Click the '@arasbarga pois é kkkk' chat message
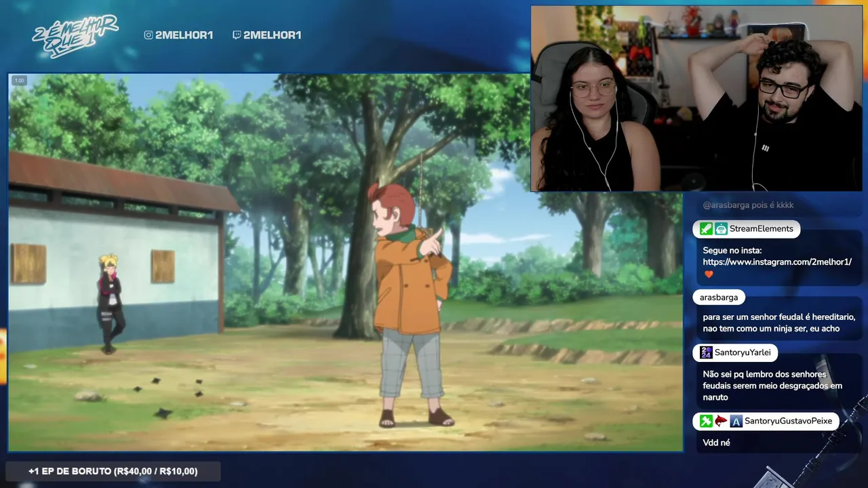 pos(748,205)
